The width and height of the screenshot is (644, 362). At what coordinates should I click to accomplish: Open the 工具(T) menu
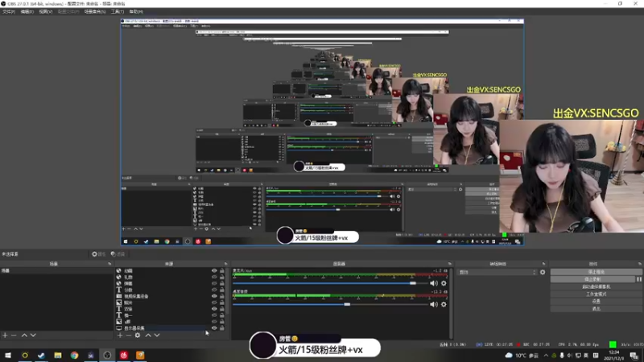click(118, 11)
